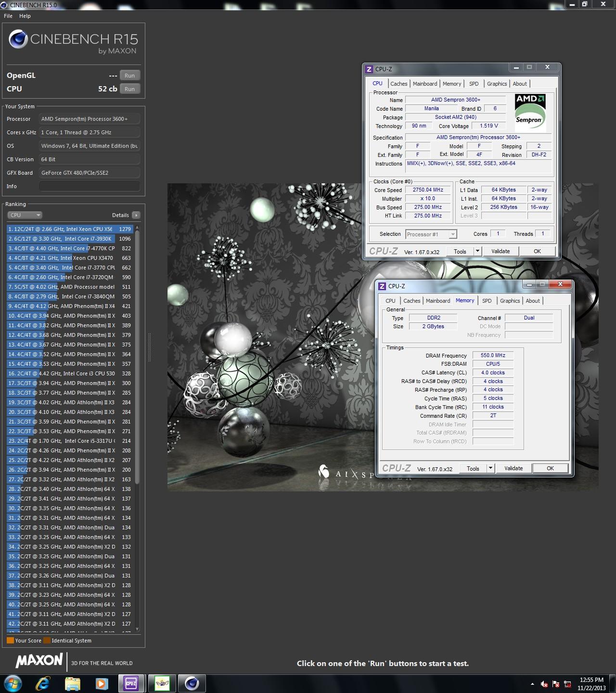Click Cinebench R15 logo sphere
This screenshot has height=693, width=616.
click(18, 39)
